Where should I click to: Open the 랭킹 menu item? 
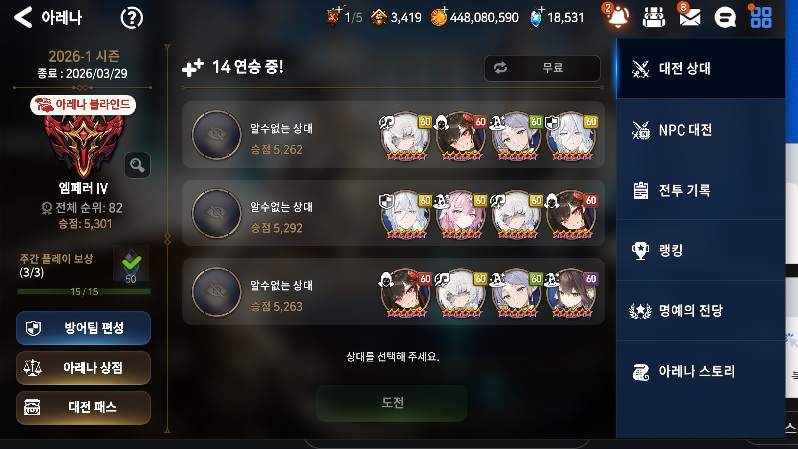coord(700,250)
